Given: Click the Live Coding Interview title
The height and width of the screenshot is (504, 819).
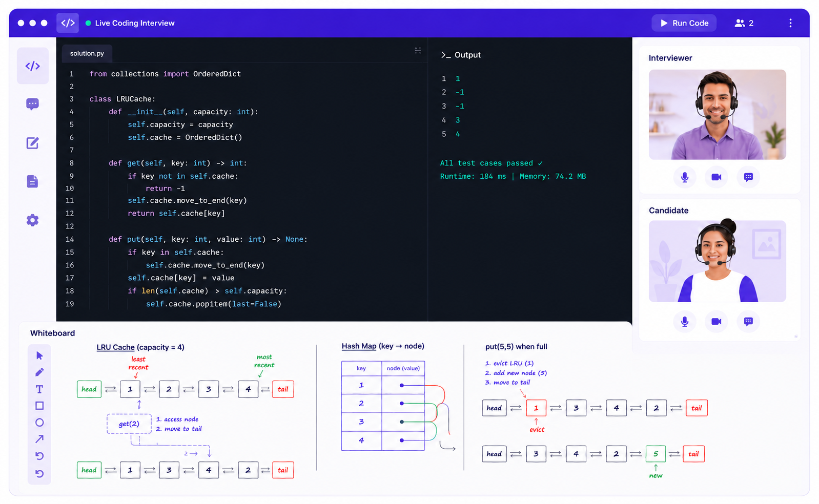Looking at the screenshot, I should (x=135, y=23).
